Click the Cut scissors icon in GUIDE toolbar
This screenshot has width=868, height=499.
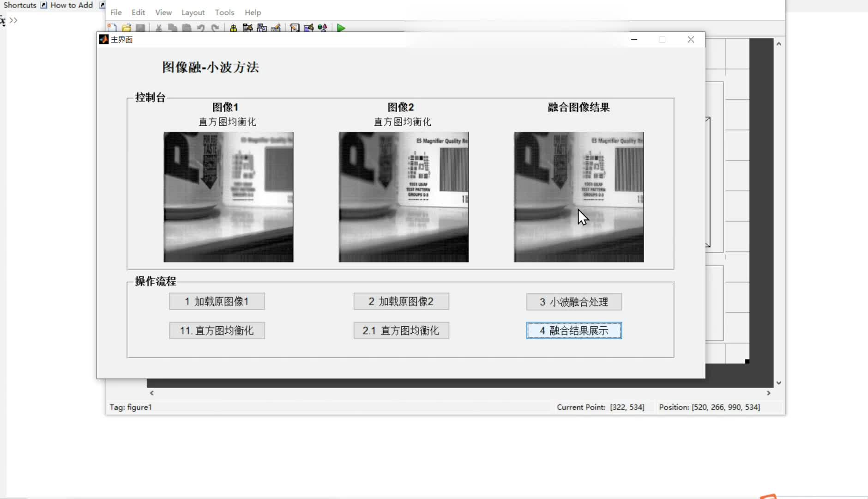[158, 28]
